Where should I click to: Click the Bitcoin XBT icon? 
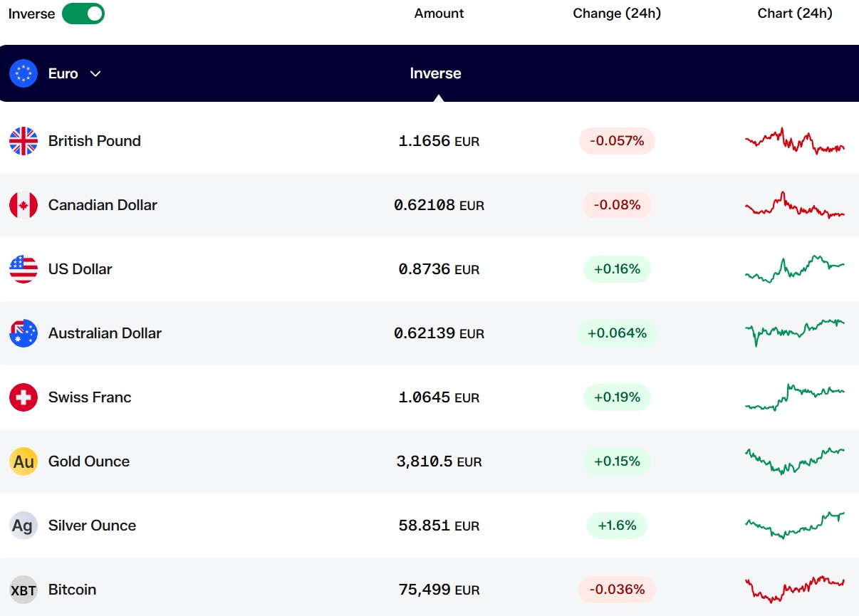(24, 590)
